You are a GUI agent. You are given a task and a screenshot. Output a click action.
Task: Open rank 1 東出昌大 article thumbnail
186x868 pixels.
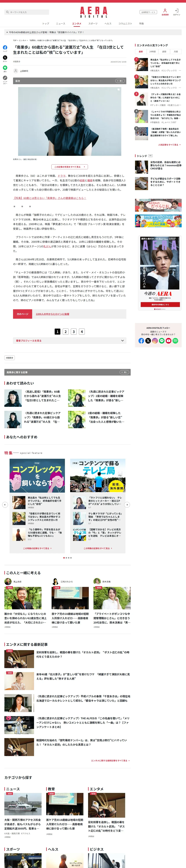pyautogui.click(x=141, y=64)
